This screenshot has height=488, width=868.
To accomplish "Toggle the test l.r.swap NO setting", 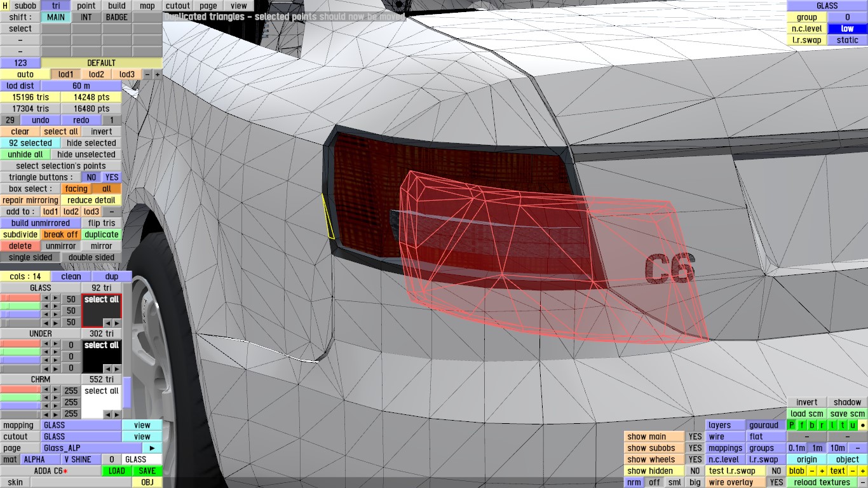I will pyautogui.click(x=776, y=471).
